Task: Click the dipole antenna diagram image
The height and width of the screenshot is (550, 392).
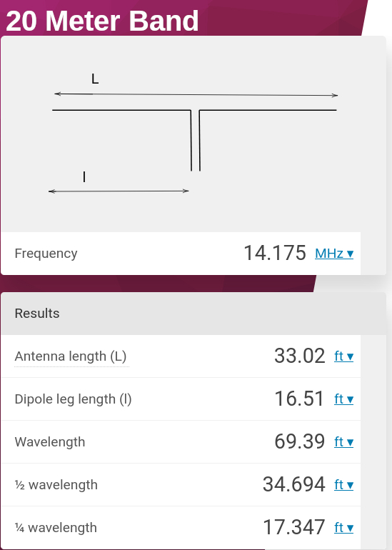Action: [x=194, y=134]
